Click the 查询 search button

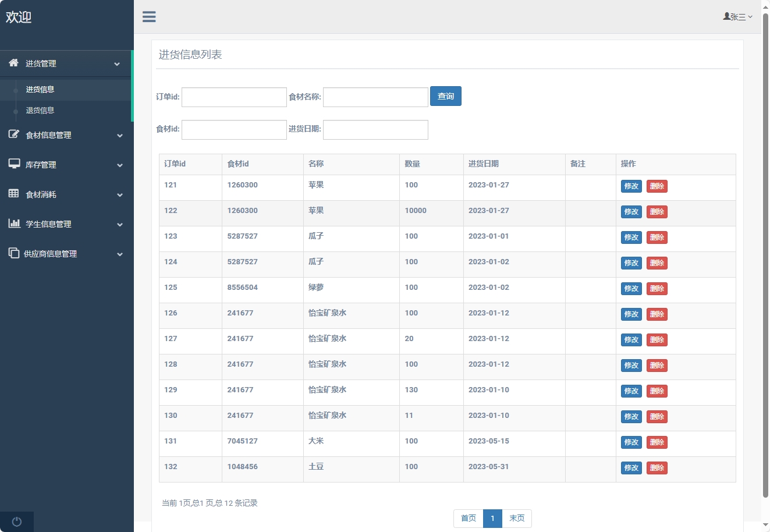point(445,96)
